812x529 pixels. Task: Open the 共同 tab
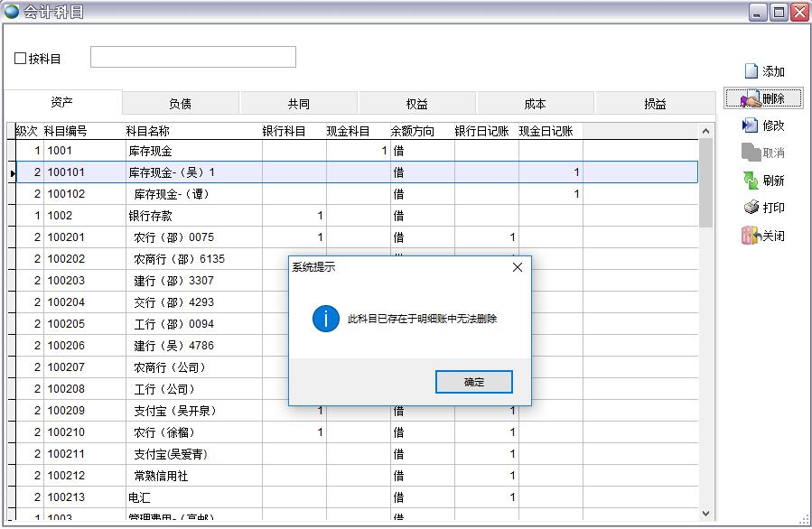point(298,104)
